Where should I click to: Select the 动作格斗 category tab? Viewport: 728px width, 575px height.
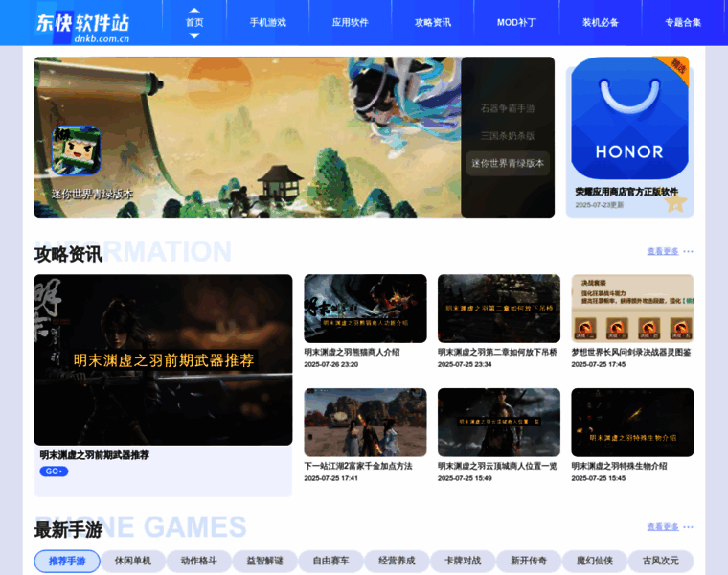click(198, 561)
